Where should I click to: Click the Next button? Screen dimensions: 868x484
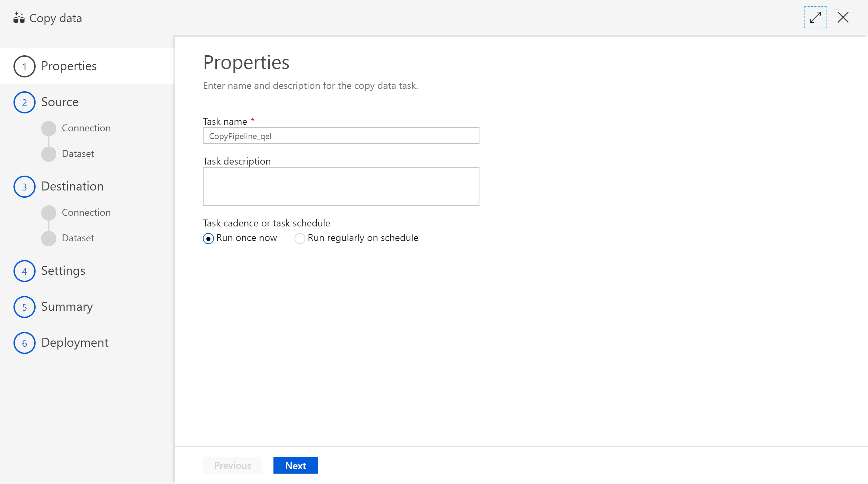click(x=296, y=465)
